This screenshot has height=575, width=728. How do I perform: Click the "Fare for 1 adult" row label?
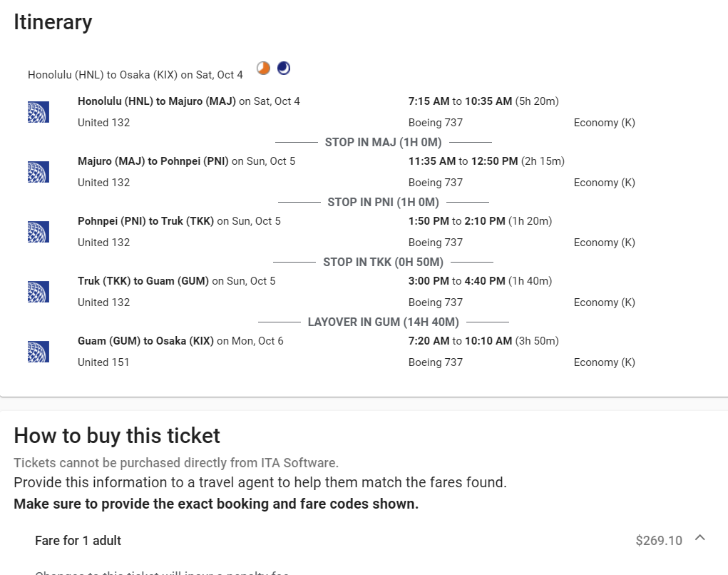[78, 541]
